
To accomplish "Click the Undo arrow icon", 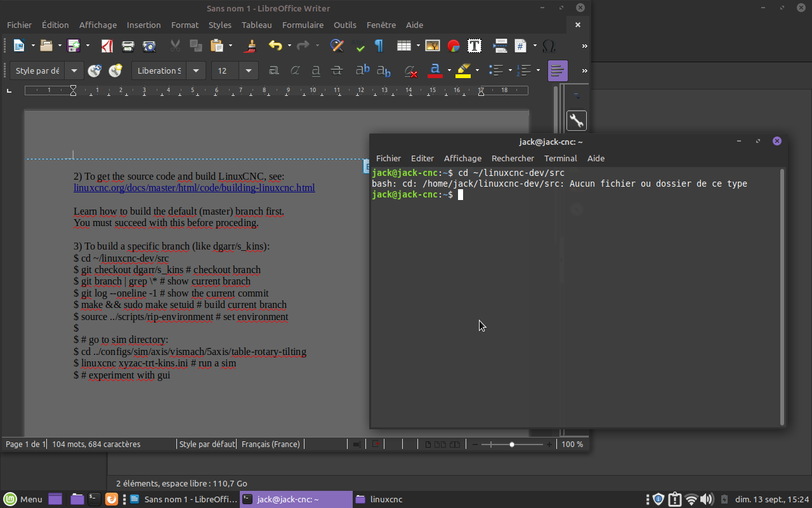I will click(275, 46).
